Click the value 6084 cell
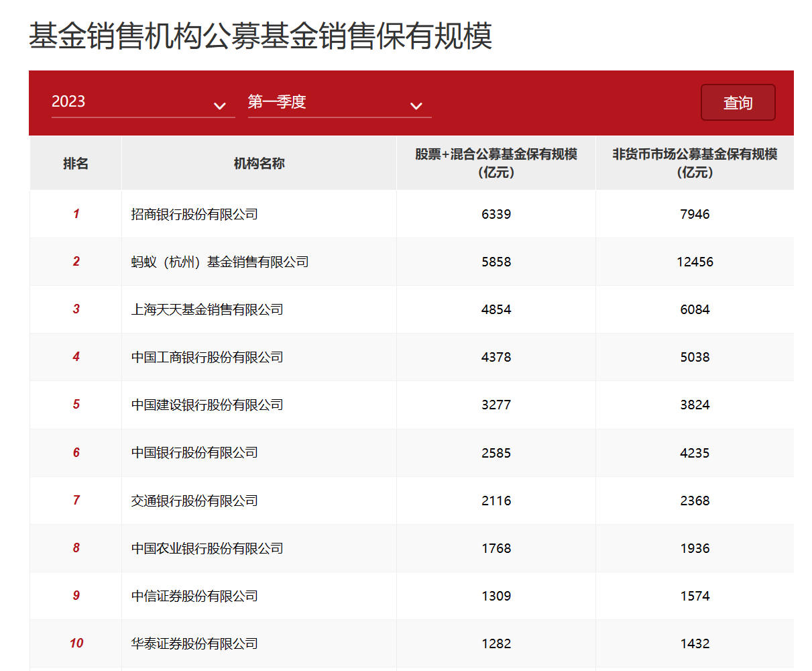 click(x=695, y=310)
